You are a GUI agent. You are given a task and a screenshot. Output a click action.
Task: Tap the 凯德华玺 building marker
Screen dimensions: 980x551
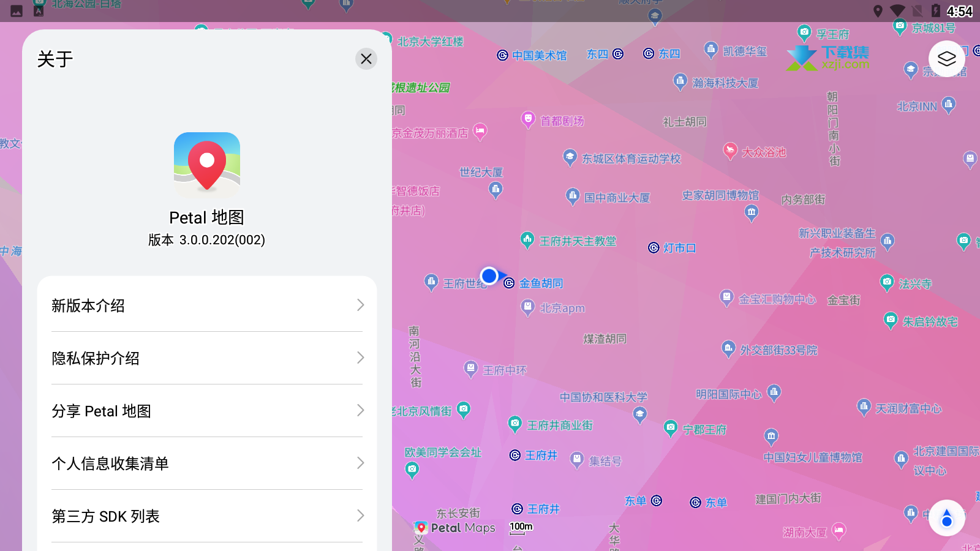[x=710, y=50]
